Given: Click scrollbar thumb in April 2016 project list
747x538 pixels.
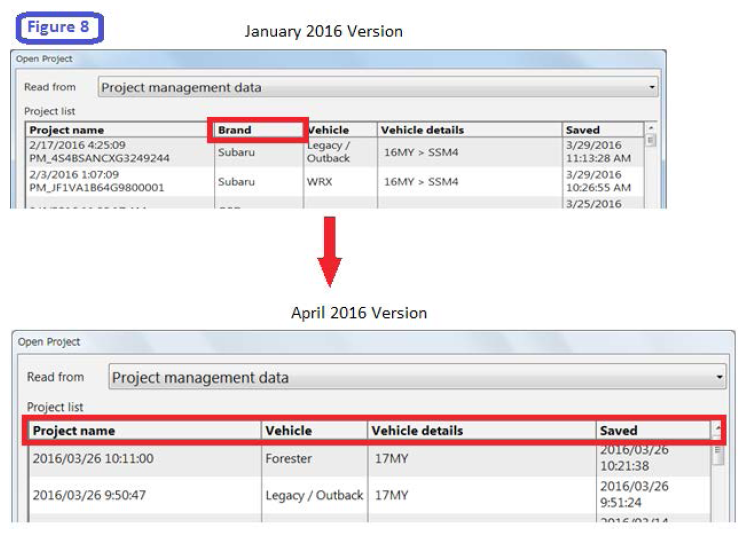Looking at the screenshot, I should (x=717, y=453).
